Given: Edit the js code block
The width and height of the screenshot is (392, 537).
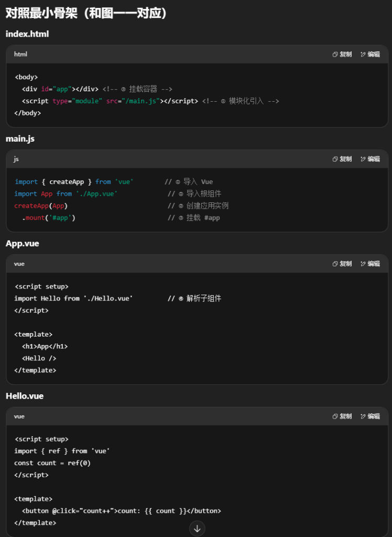Looking at the screenshot, I should (x=370, y=159).
